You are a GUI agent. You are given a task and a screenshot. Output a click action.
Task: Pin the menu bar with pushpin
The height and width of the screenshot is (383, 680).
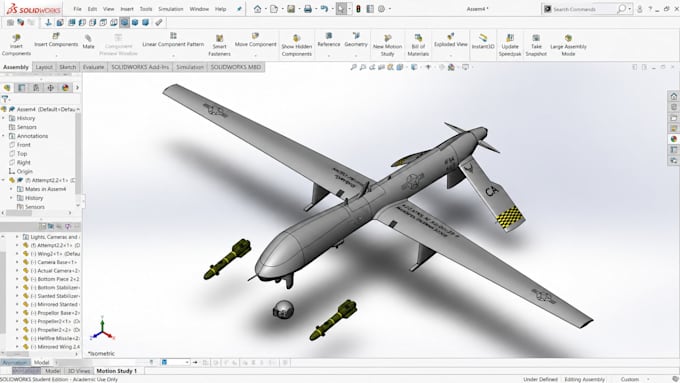coord(239,9)
